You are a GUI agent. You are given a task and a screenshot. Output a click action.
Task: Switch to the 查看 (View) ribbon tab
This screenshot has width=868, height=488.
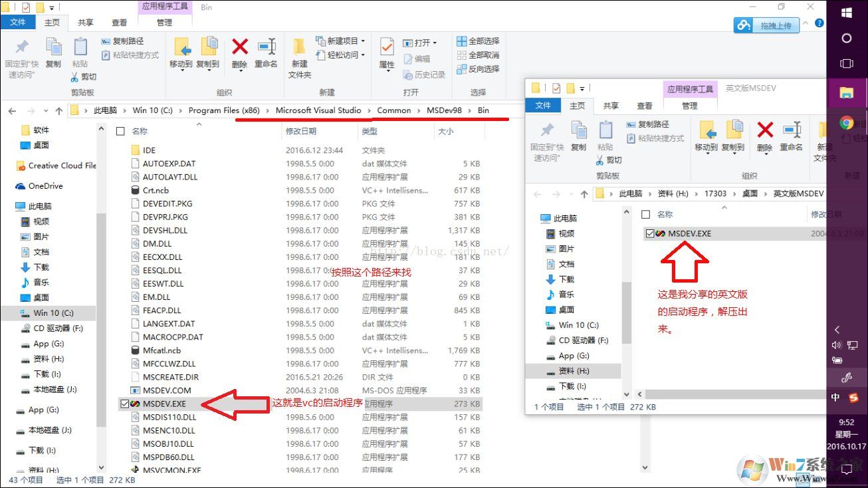click(x=118, y=21)
